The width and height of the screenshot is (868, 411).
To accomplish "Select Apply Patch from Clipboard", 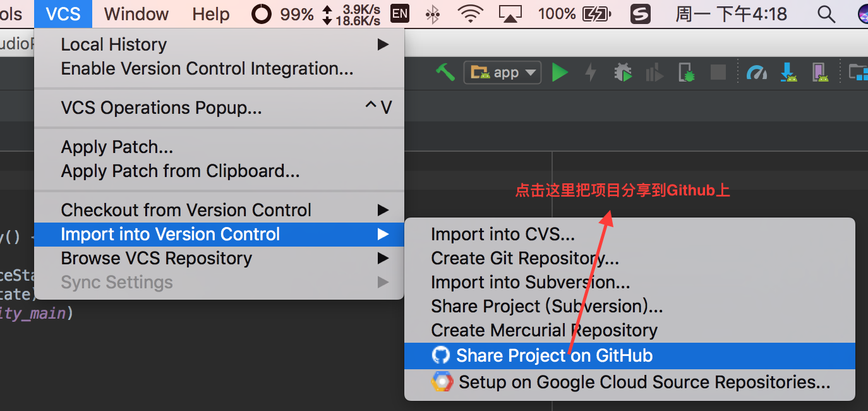I will 180,171.
